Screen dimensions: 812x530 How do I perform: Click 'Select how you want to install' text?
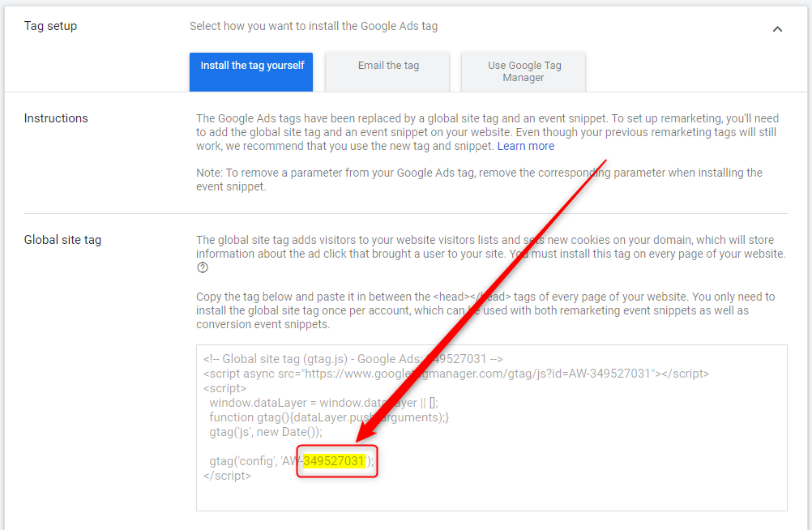(x=314, y=26)
